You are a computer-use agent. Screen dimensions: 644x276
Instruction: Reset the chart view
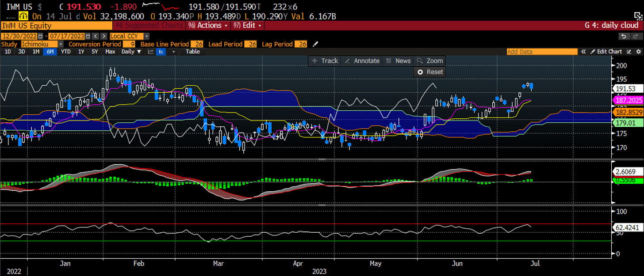click(429, 72)
